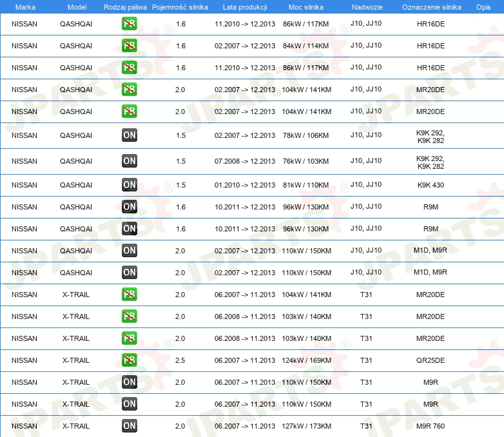The image size is (504, 437).
Task: Click 'K9K 292, K9K 282' in the 76kW row
Action: click(431, 162)
